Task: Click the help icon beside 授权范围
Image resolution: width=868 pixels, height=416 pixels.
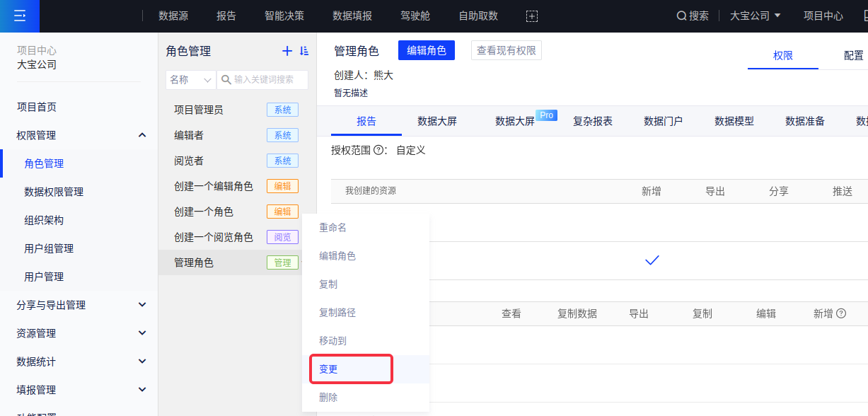Action: 378,150
